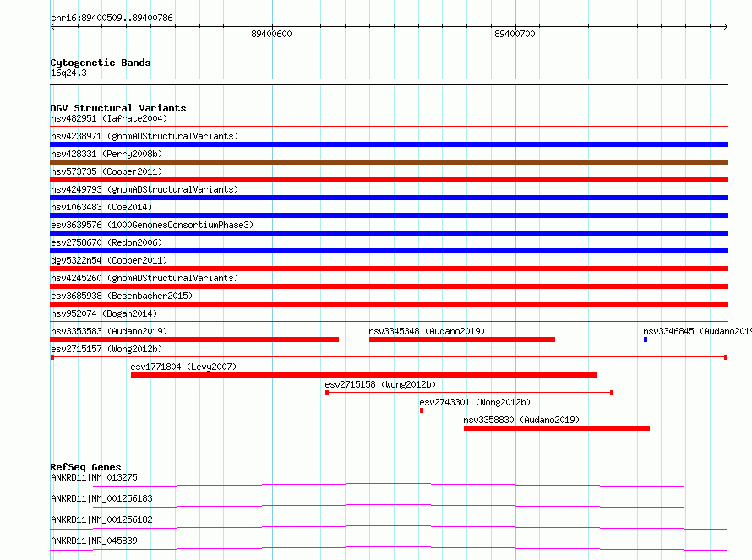Click the red bar of nsv4245260
752x560 pixels.
click(389, 286)
